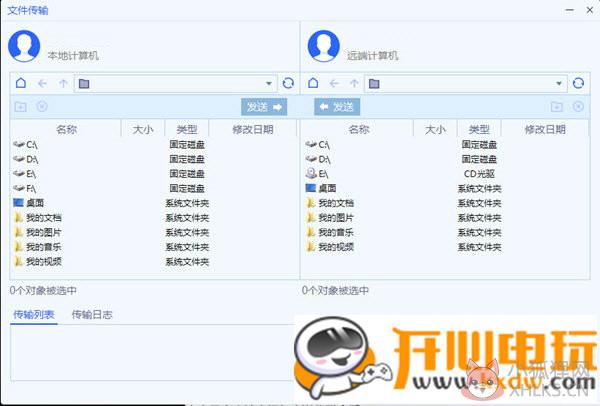This screenshot has height=406, width=600.
Task: Sort remote list by 修改日期 column
Action: (x=545, y=129)
